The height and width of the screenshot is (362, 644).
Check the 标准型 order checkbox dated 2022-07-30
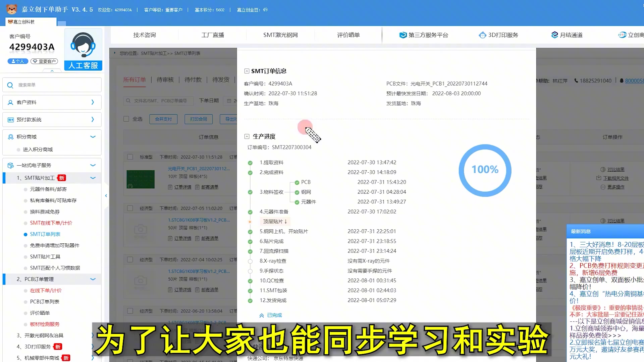tap(130, 157)
